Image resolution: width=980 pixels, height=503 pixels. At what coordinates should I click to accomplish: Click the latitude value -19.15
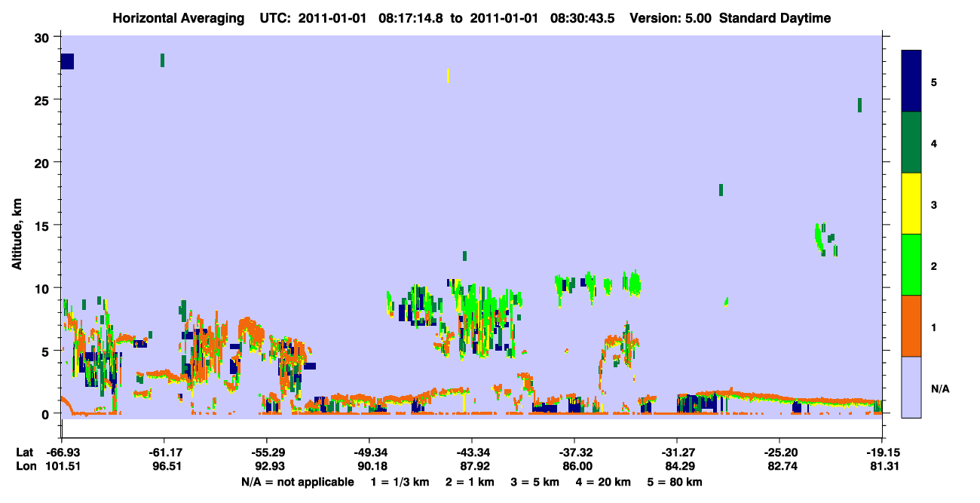pos(882,452)
